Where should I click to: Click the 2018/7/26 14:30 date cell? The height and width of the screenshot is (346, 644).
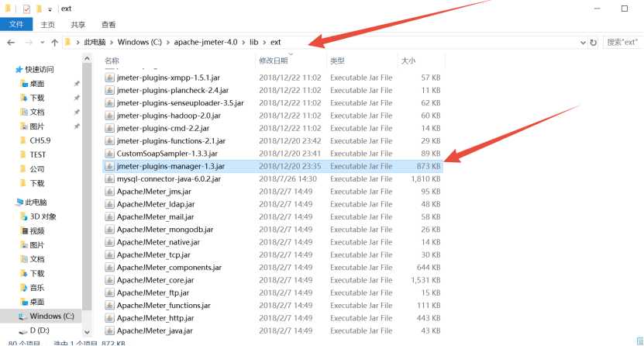pyautogui.click(x=288, y=179)
